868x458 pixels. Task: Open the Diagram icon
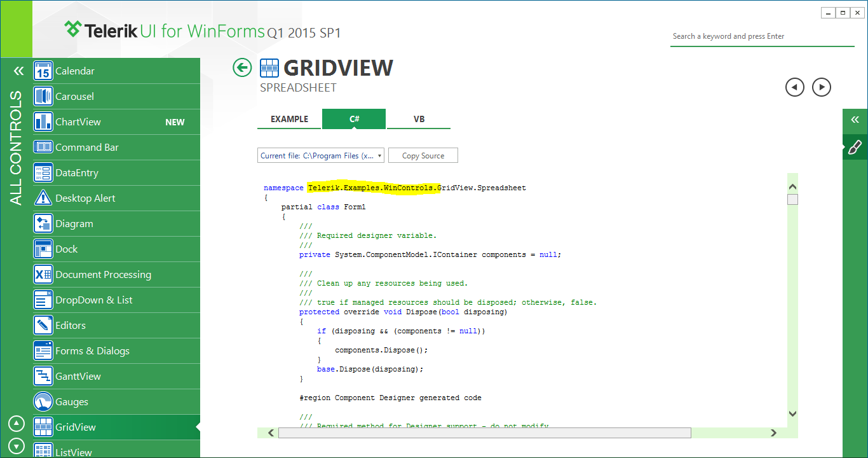(43, 223)
